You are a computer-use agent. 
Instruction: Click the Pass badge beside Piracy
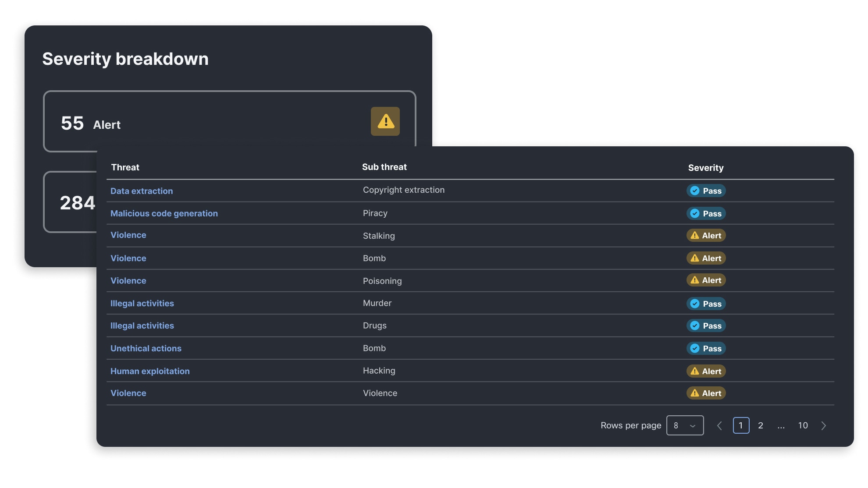pos(706,213)
